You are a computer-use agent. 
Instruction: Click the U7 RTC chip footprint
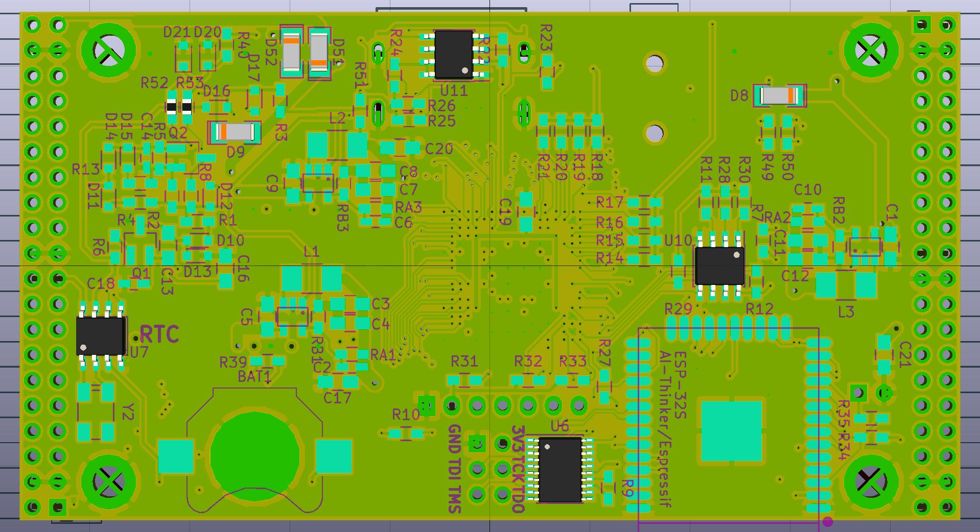tap(101, 335)
